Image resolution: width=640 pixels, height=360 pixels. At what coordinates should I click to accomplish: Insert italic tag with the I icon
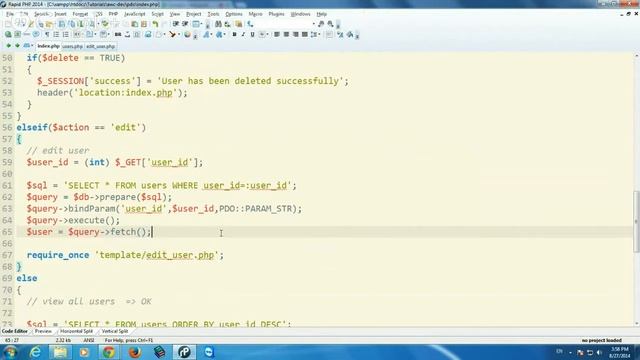[243, 35]
